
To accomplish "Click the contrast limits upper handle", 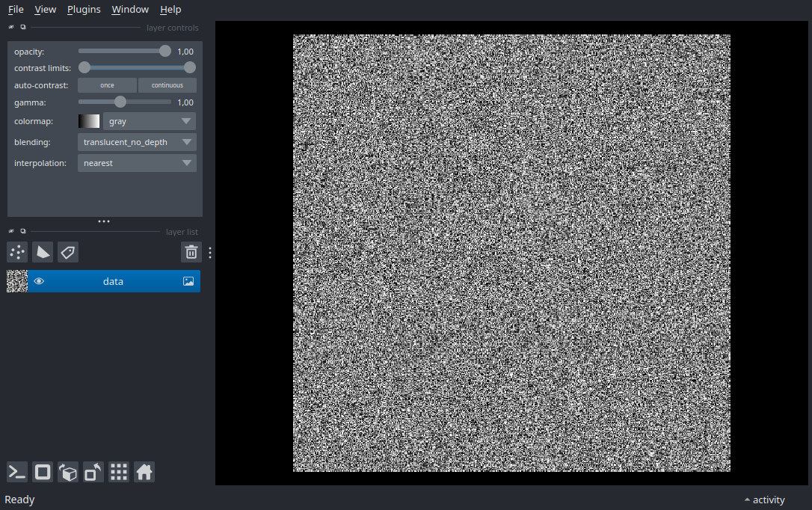I will point(189,67).
